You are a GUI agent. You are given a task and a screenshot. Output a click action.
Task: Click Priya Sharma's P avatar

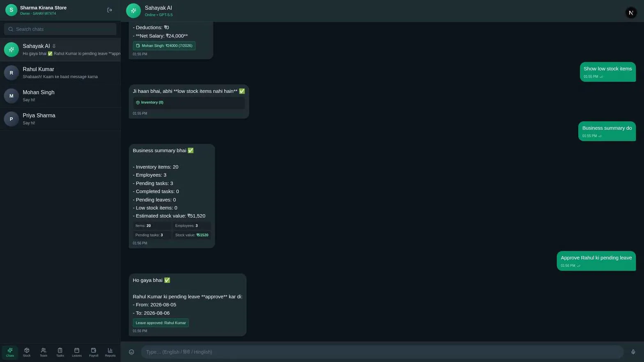tap(11, 119)
